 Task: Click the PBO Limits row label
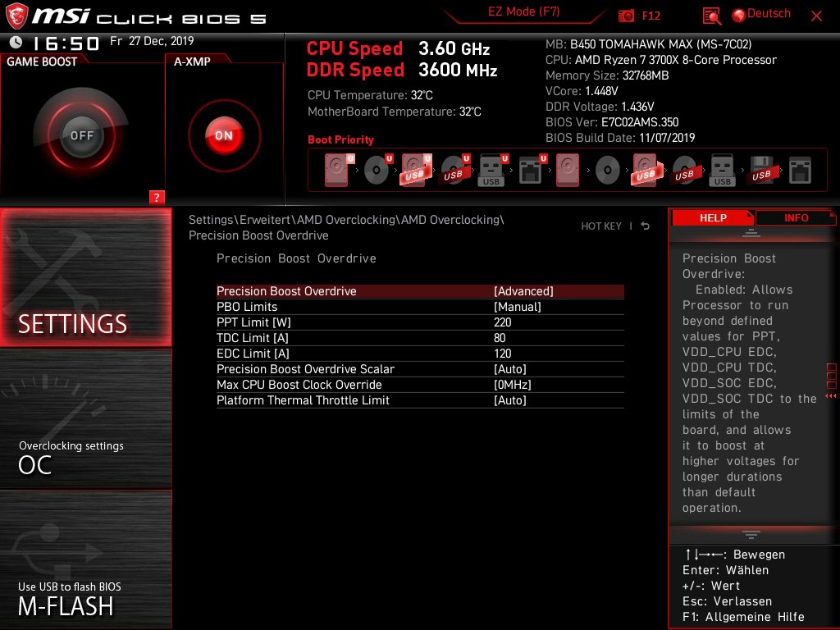coord(247,307)
